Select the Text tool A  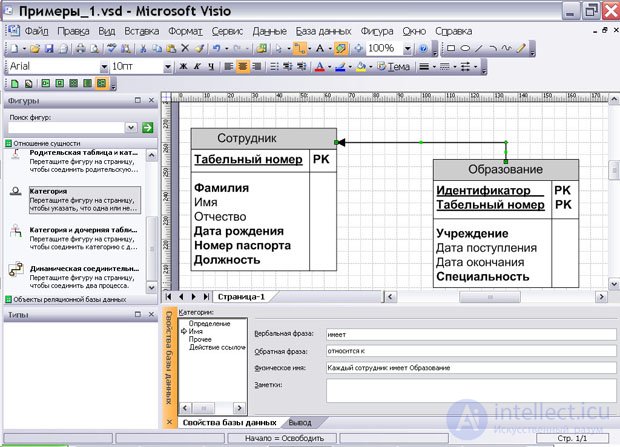[x=319, y=49]
